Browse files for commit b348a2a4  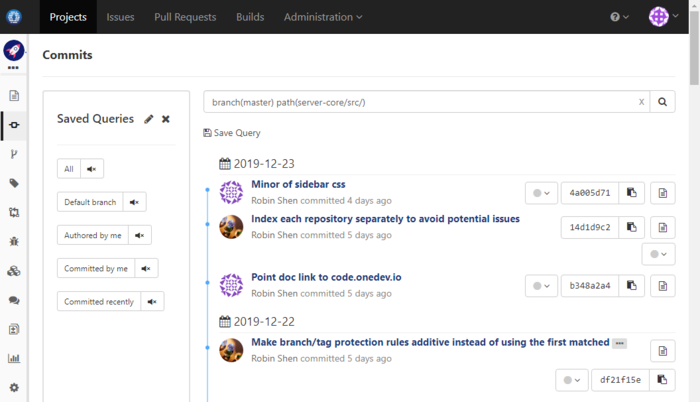pos(663,286)
